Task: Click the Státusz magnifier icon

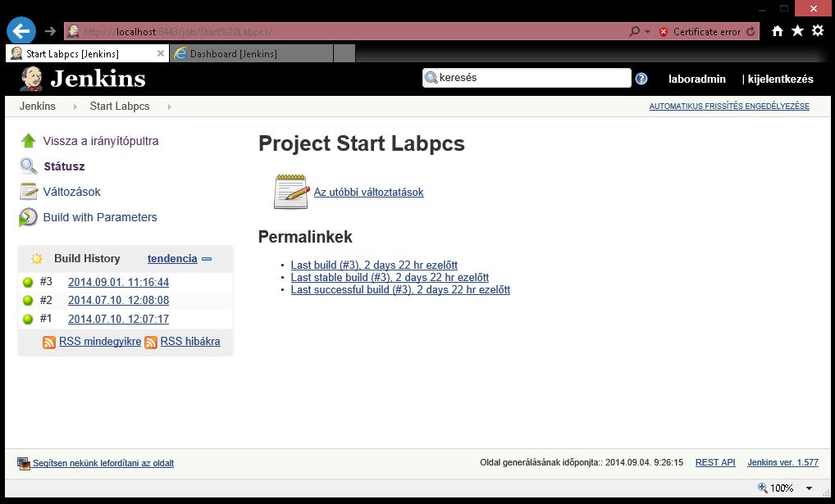Action: point(28,166)
